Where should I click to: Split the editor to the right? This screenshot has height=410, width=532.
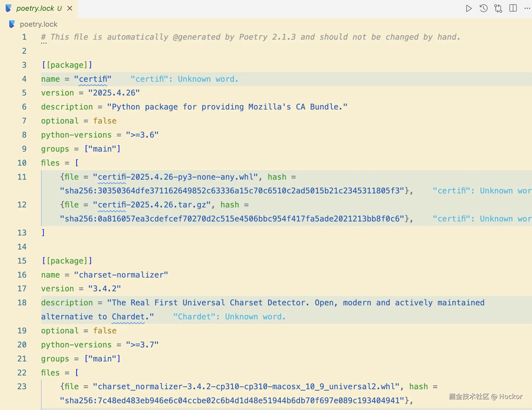[x=513, y=8]
